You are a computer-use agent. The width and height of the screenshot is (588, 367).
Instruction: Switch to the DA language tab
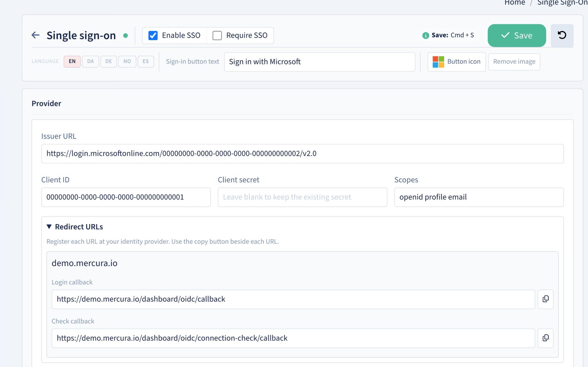pyautogui.click(x=90, y=61)
